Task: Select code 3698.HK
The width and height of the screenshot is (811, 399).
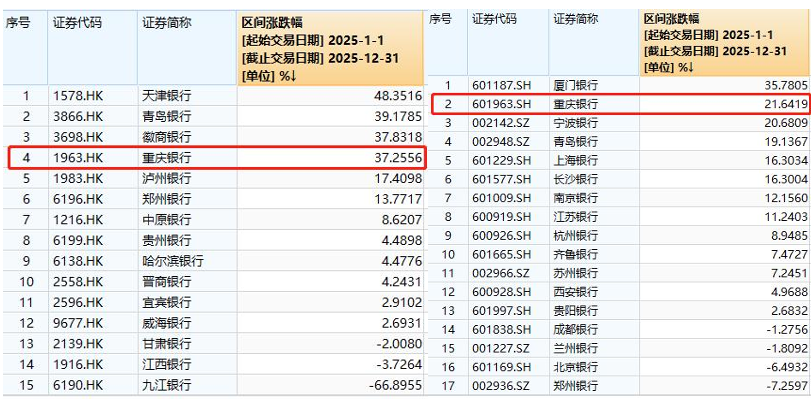Action: tap(78, 137)
